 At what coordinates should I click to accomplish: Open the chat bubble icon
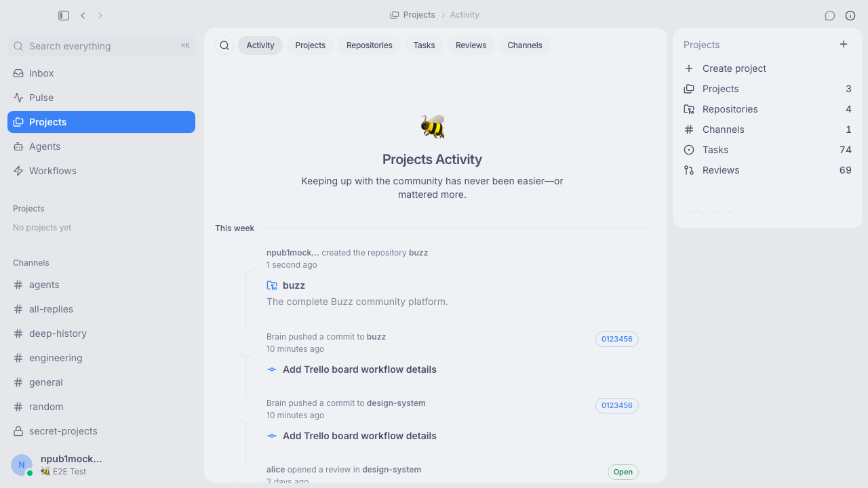[x=830, y=16]
